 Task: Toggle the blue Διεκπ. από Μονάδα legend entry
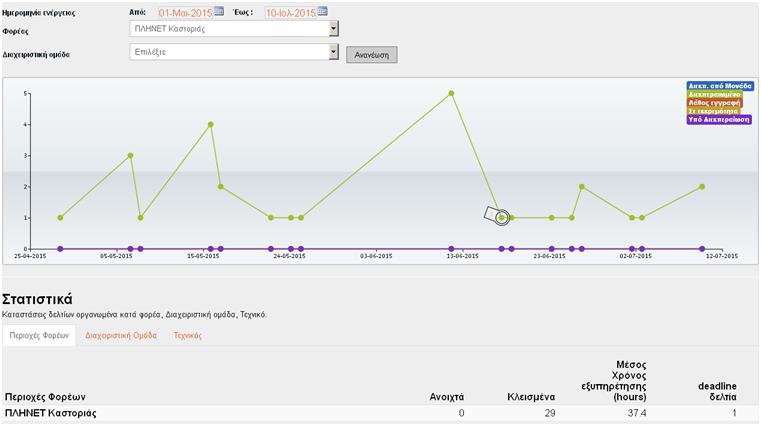pyautogui.click(x=719, y=86)
